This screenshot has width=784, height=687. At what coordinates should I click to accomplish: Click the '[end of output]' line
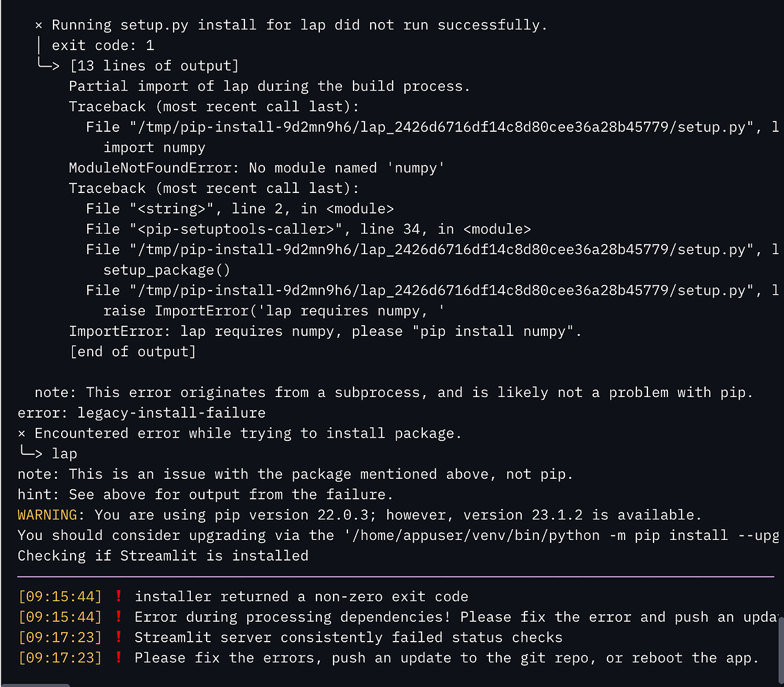(132, 352)
